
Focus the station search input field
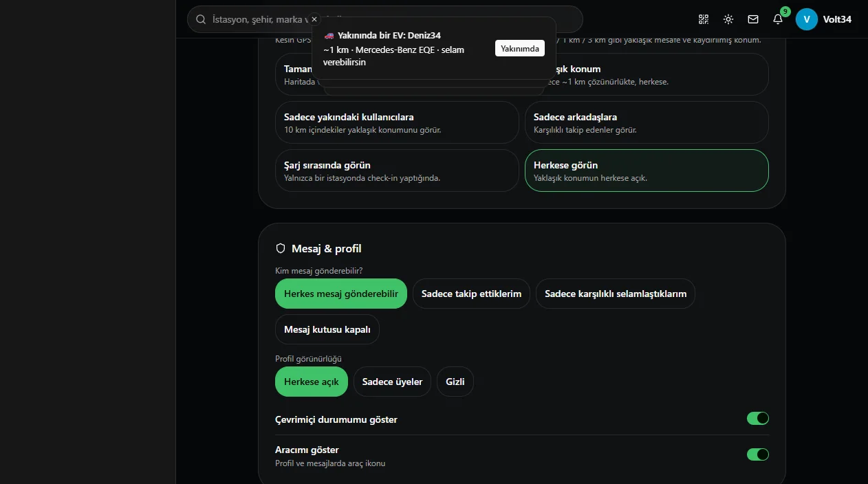tap(385, 19)
